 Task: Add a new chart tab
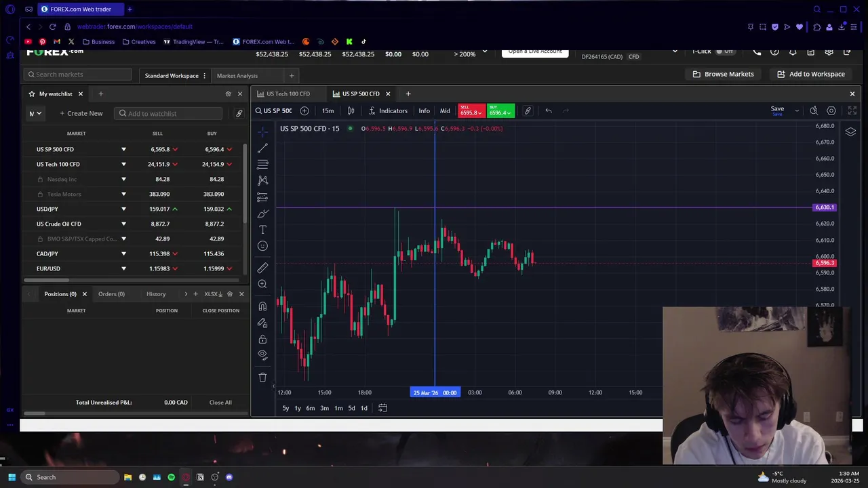click(408, 94)
